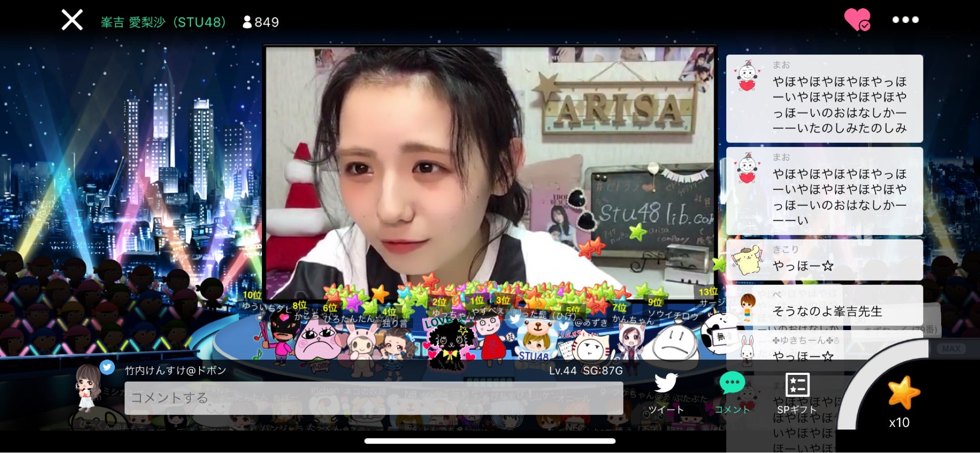This screenshot has height=453, width=980.
Task: Tap the Twitter badge on your avatar
Action: (x=107, y=367)
